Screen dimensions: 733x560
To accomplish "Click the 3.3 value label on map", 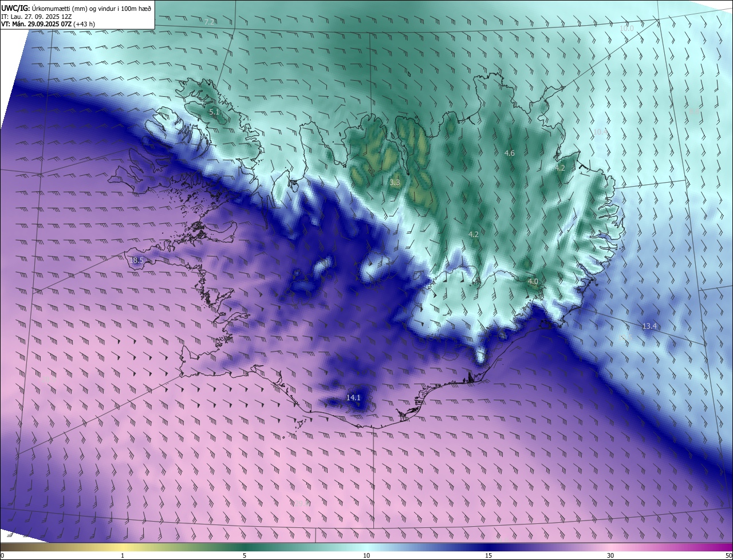I will pyautogui.click(x=395, y=182).
